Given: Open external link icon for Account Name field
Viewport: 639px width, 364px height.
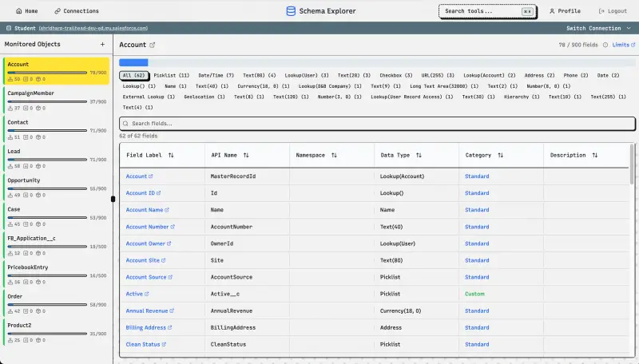Looking at the screenshot, I should pos(167,210).
